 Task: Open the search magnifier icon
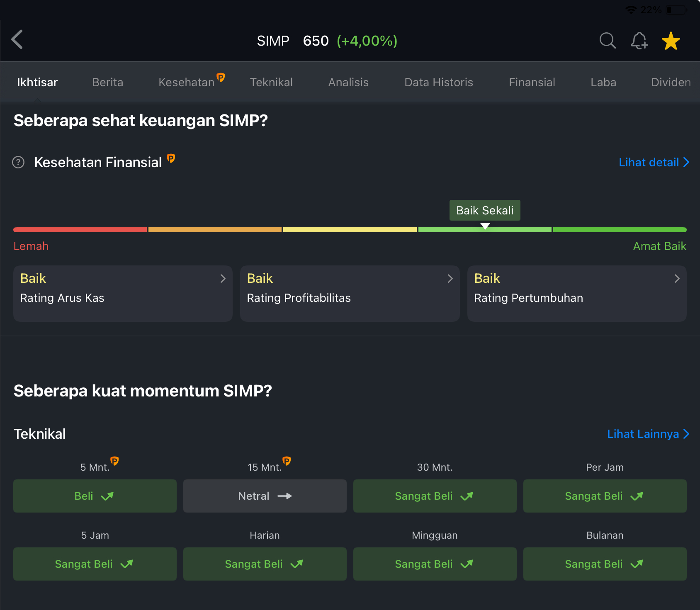(x=608, y=41)
